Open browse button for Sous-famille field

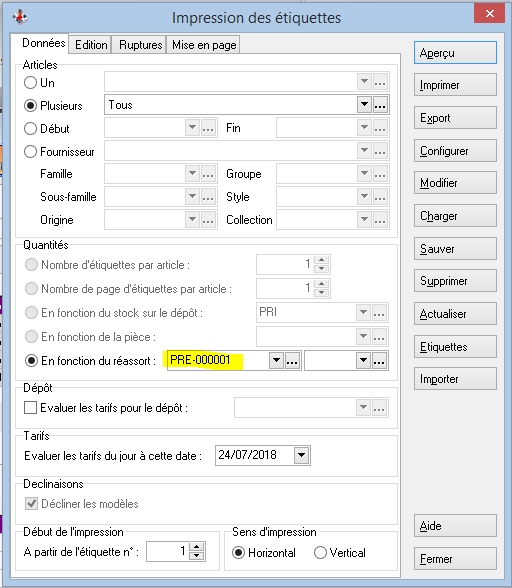click(x=208, y=197)
